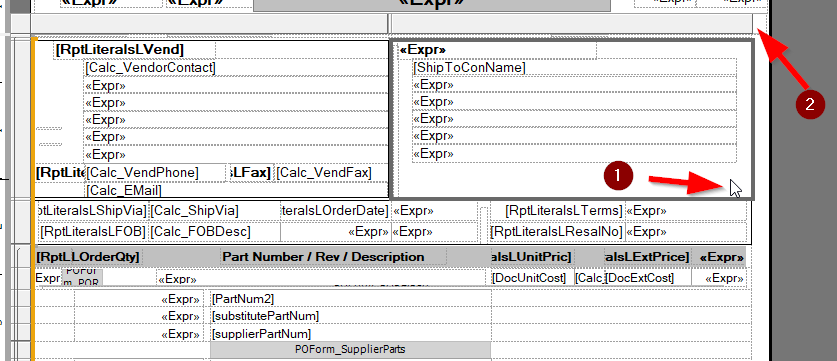Screen dimensions: 837x361
Task: Select the «Expr» right of [RptLiteralsLResalNo]
Action: click(x=686, y=232)
